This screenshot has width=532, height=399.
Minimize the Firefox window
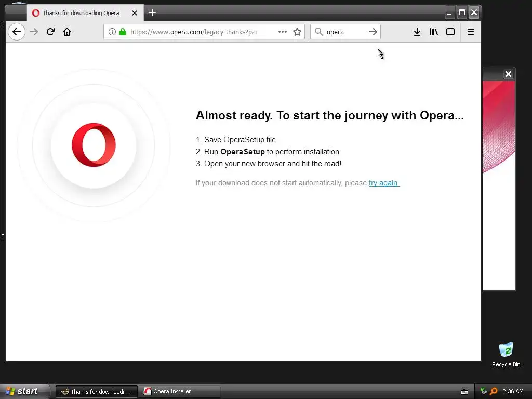click(x=449, y=13)
